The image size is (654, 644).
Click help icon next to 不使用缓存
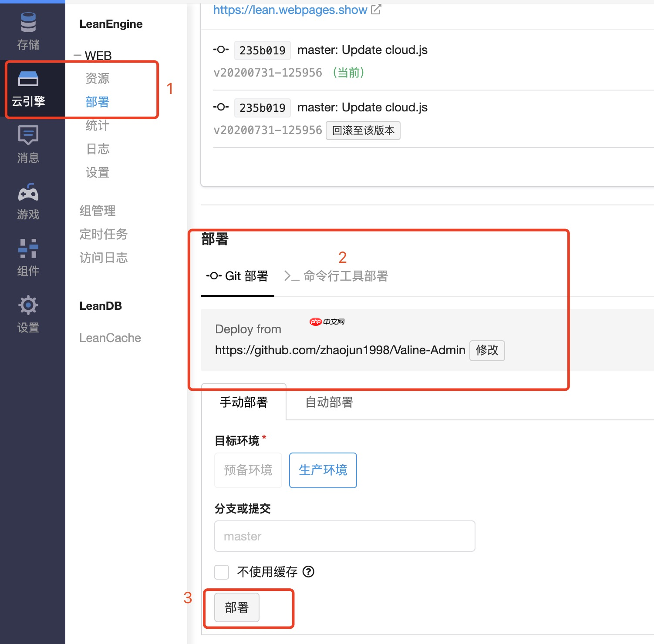308,572
